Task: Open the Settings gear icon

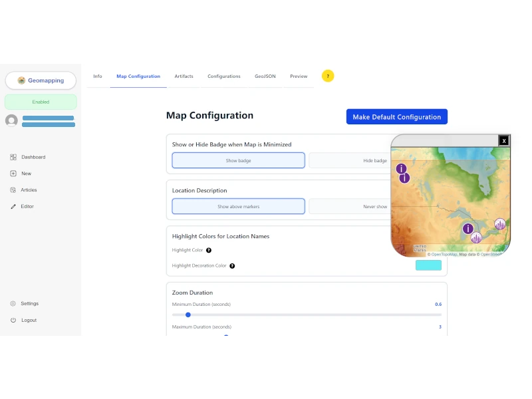Action: (13, 303)
